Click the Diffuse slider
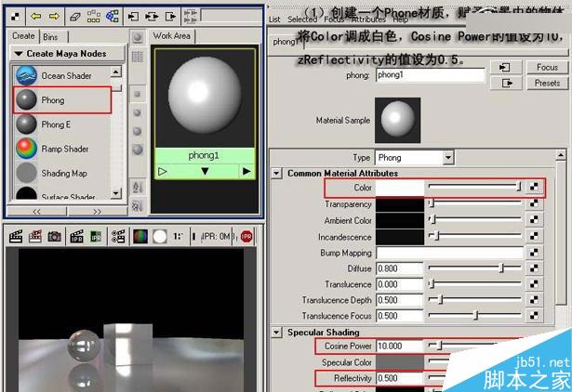This screenshot has height=392, width=572. click(475, 268)
